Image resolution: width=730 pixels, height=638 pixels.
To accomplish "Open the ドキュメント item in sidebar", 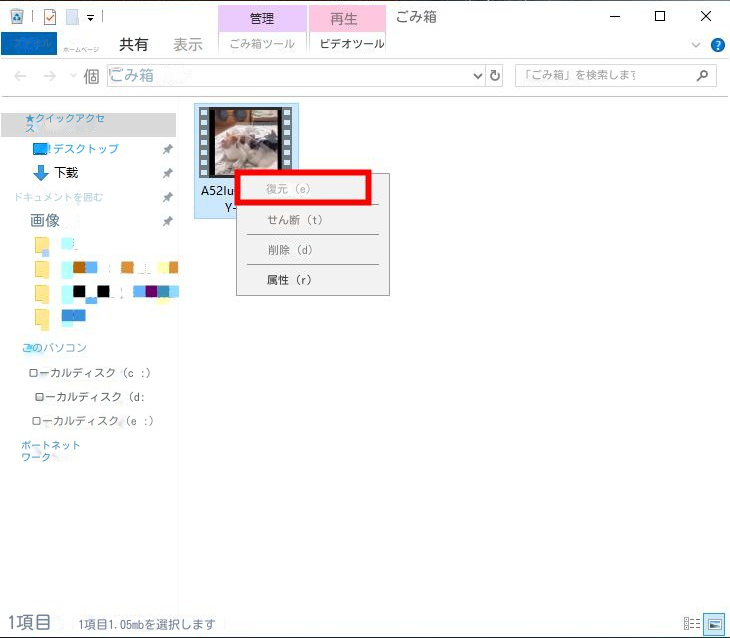I will point(58,197).
